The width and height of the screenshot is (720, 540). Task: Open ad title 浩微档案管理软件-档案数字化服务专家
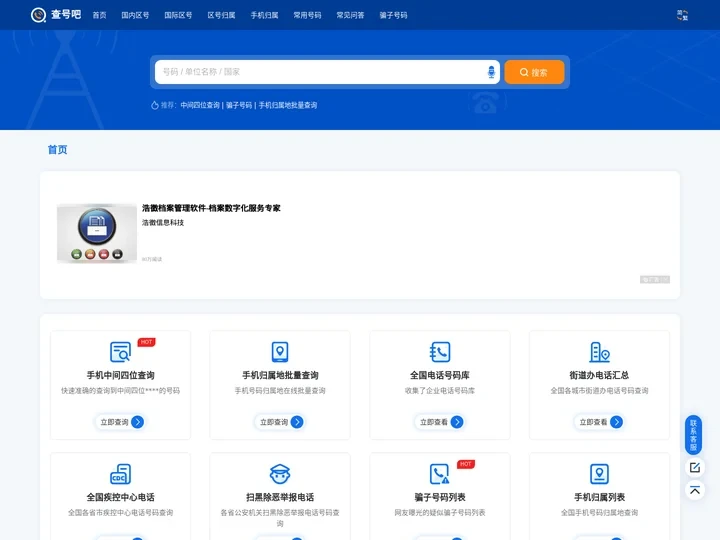click(211, 208)
